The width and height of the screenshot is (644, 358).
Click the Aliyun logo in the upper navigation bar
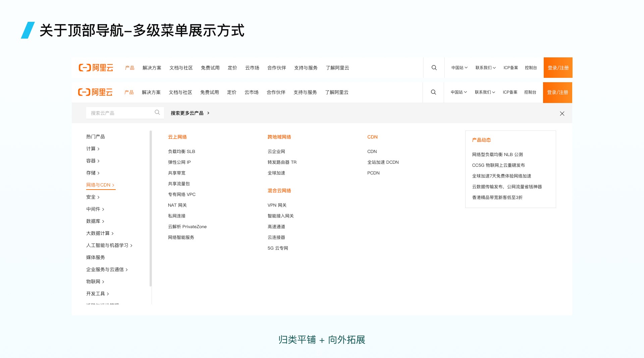pos(96,68)
